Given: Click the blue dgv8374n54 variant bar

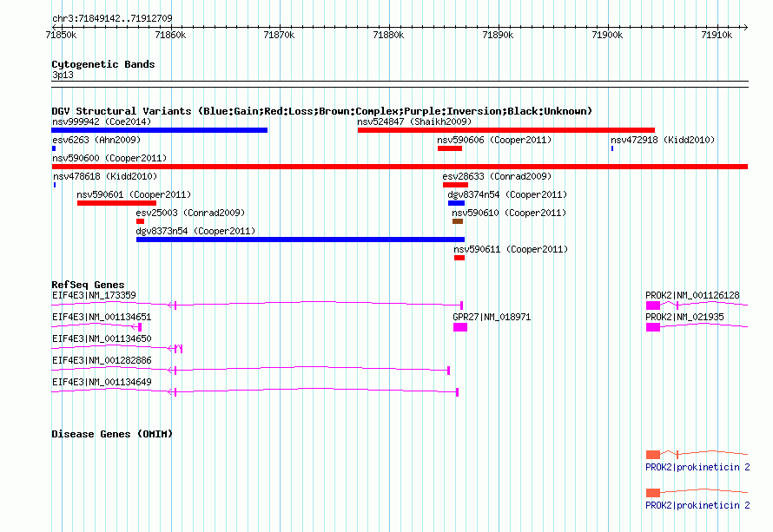Looking at the screenshot, I should click(x=456, y=203).
